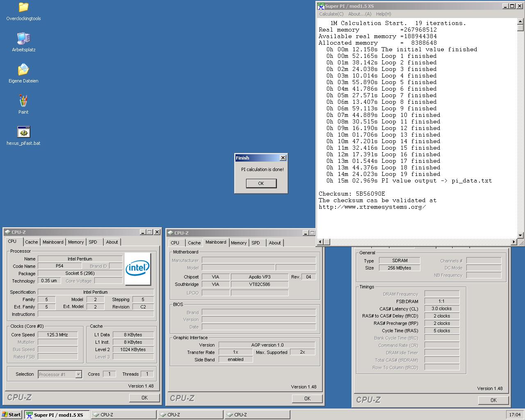Click the left CPU-Z title bar icon
525x420 pixels.
(7, 232)
